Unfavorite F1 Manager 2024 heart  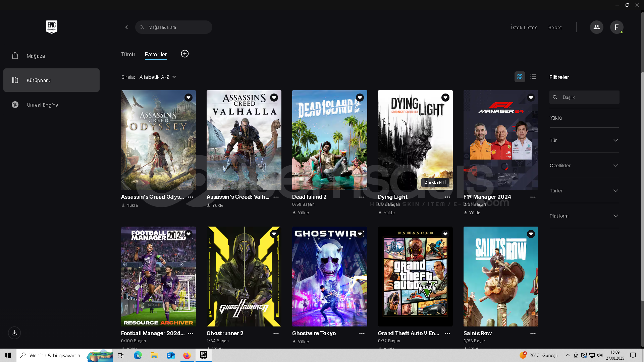click(x=531, y=98)
